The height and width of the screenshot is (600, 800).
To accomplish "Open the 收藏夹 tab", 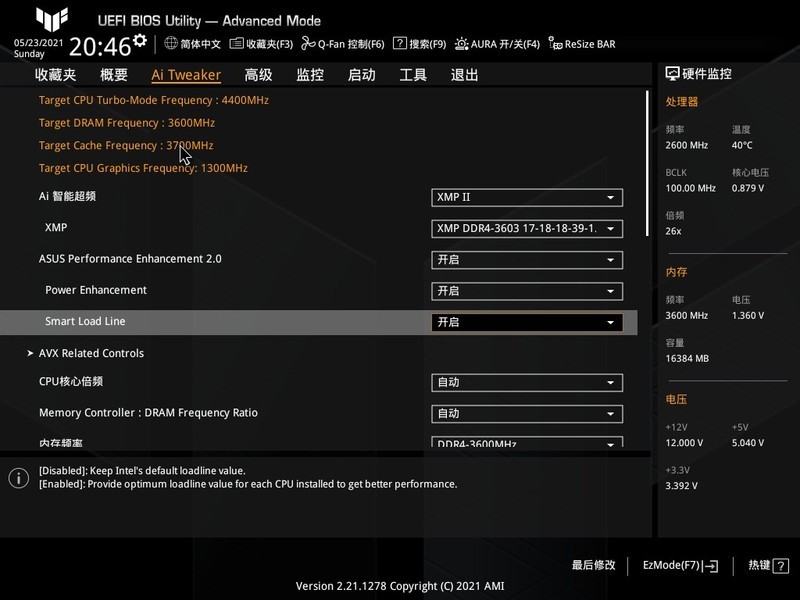I will [x=56, y=75].
